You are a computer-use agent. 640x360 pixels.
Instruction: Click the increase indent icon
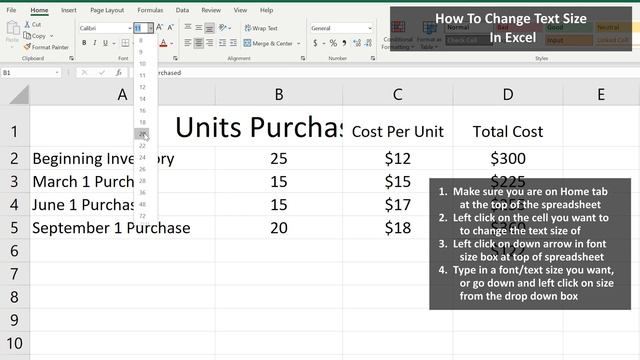pos(233,42)
